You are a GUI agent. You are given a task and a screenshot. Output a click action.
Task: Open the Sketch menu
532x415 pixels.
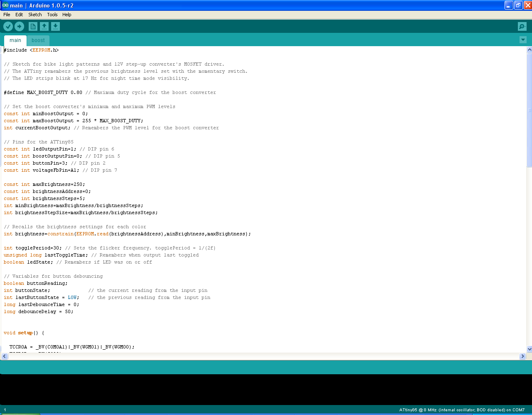click(35, 15)
